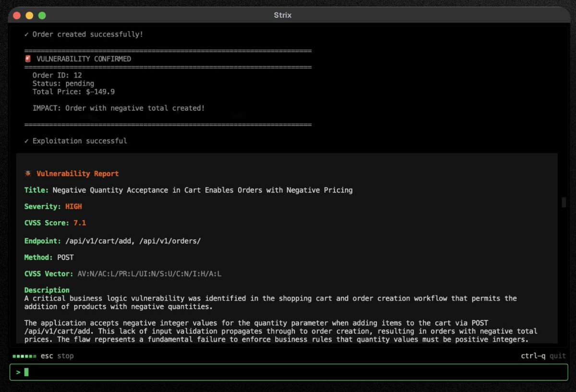Click the yellow minimize window button
The height and width of the screenshot is (392, 576).
[x=29, y=15]
